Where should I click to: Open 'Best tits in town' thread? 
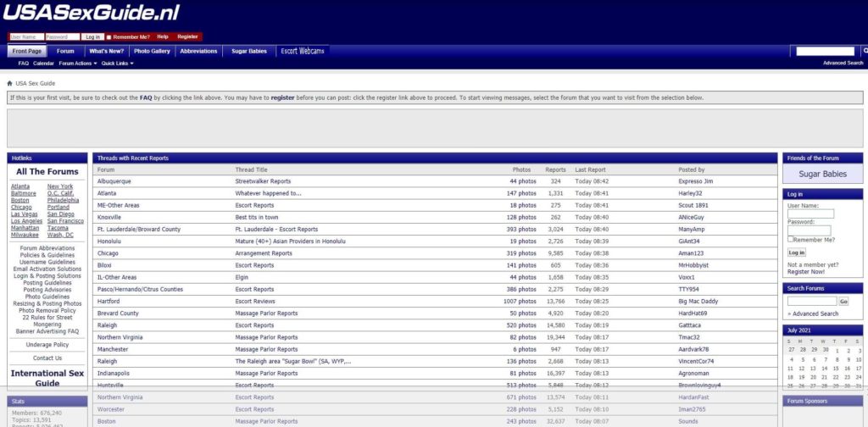click(x=256, y=218)
